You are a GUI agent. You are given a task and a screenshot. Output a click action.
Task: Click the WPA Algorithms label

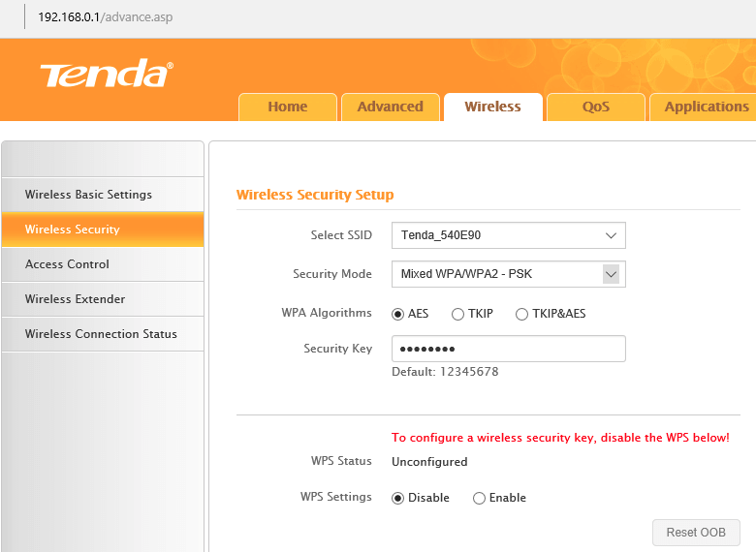[327, 313]
